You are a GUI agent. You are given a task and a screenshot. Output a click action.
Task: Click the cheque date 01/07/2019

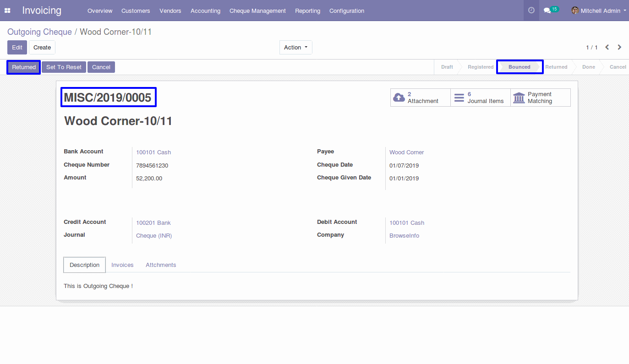[x=404, y=166]
